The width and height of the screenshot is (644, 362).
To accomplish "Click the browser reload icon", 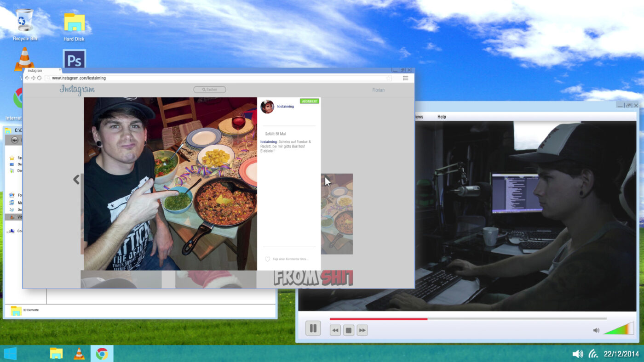I will click(x=40, y=78).
